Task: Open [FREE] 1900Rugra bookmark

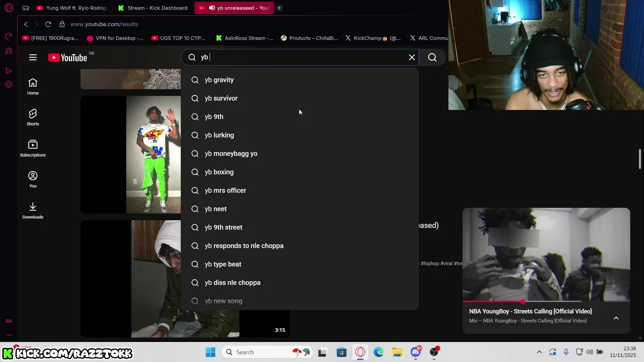Action: [51, 38]
